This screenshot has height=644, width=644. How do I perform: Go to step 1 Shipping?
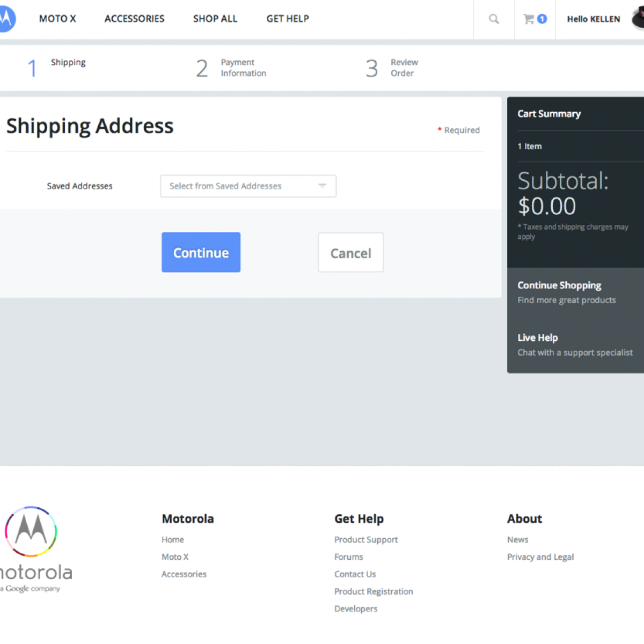[56, 68]
